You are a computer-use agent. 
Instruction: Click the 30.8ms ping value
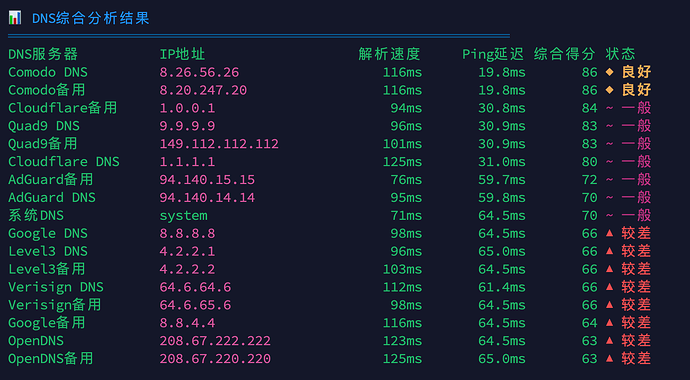click(x=502, y=108)
